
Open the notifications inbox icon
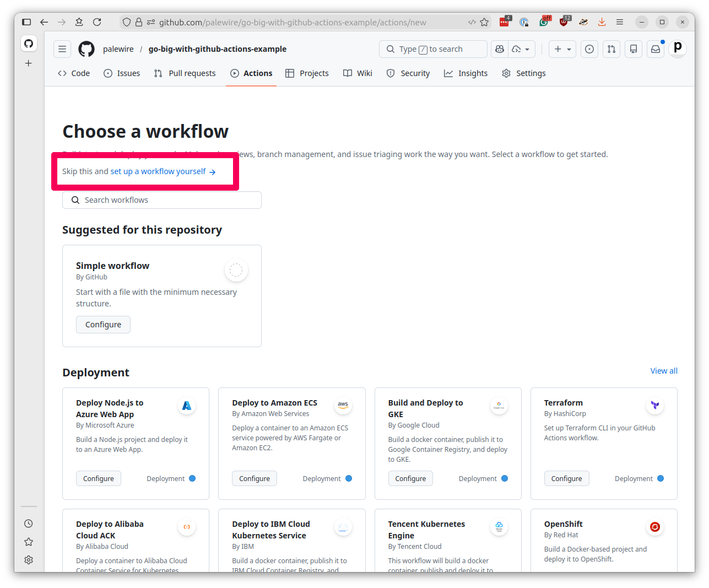656,49
